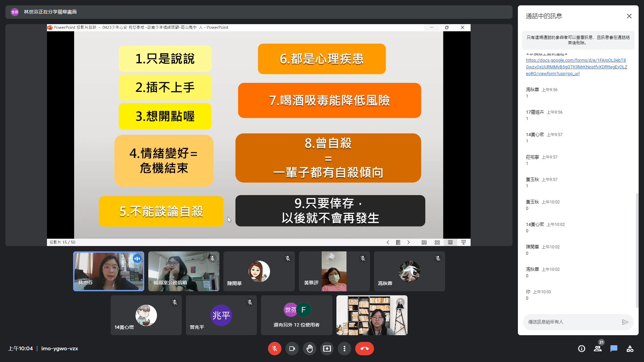The height and width of the screenshot is (362, 644).
Task: Start slide show view icon in PowerPoint
Action: point(464,242)
